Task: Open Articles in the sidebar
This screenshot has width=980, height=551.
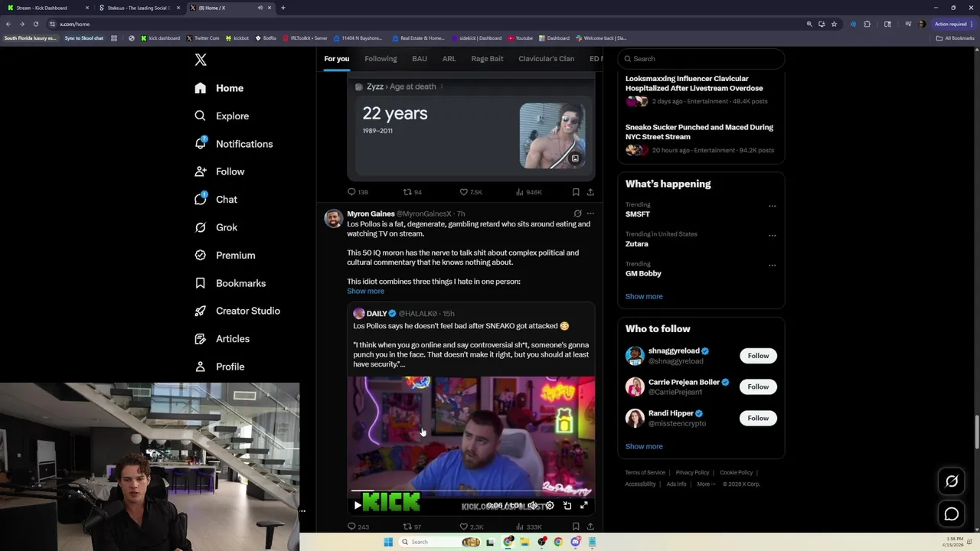Action: (x=222, y=338)
